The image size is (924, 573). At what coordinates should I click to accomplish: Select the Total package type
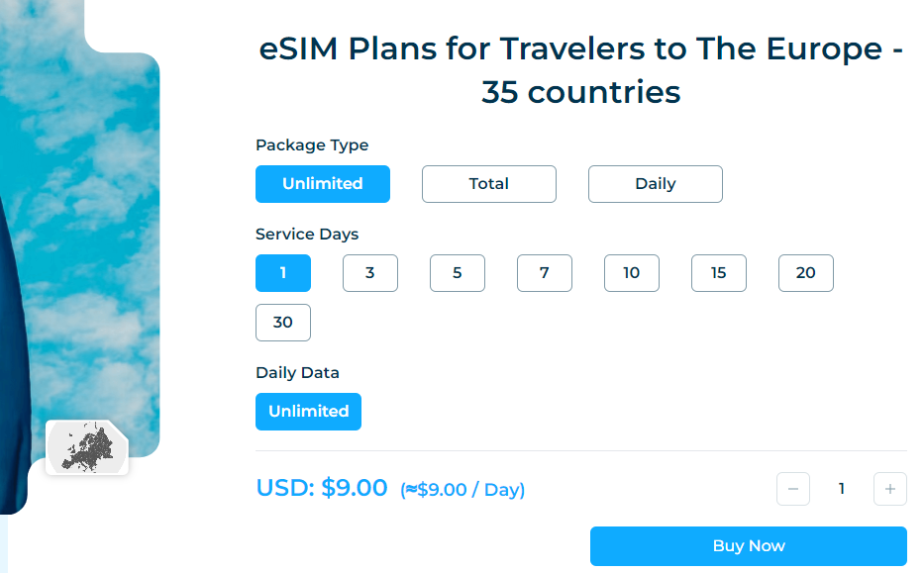pos(489,184)
